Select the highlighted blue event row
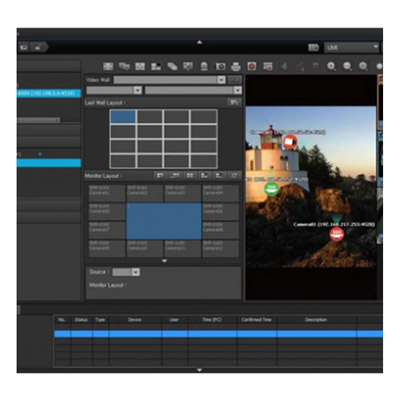Viewport: 400px width, 400px height. (x=218, y=334)
